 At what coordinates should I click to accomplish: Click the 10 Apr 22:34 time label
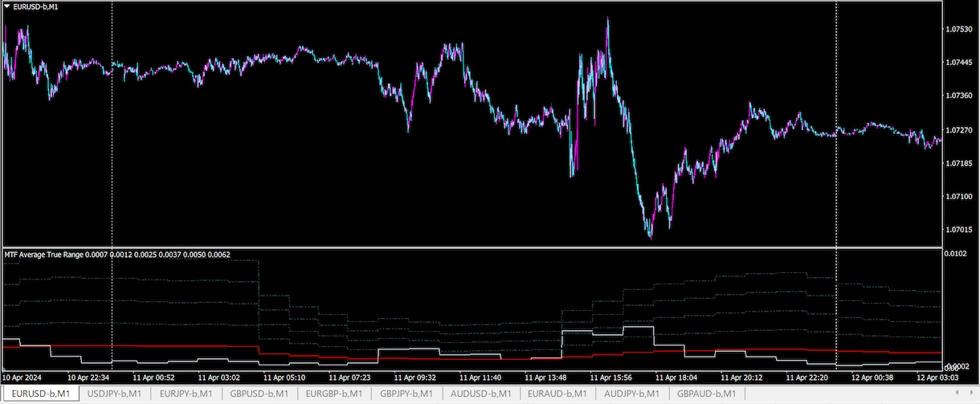[88, 377]
